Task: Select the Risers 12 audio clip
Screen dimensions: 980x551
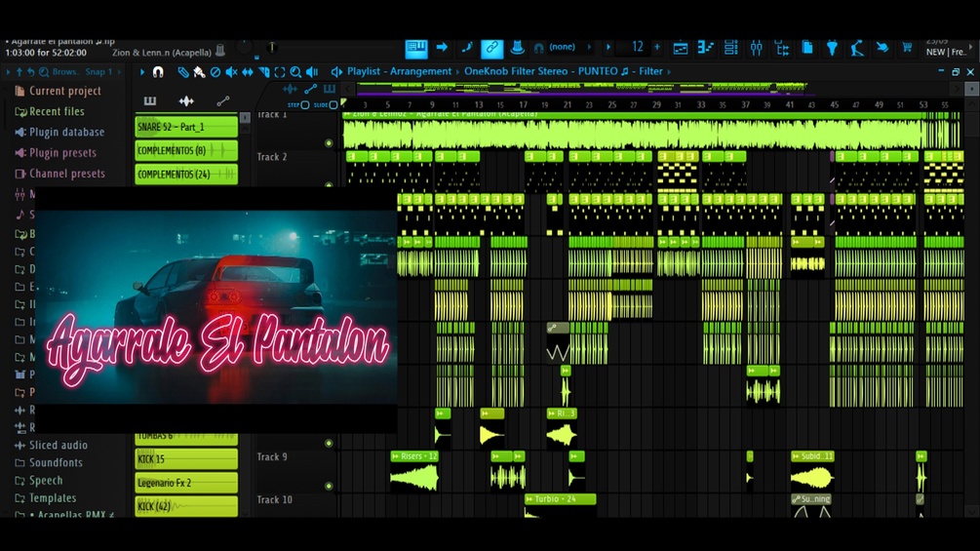Action: tap(414, 472)
